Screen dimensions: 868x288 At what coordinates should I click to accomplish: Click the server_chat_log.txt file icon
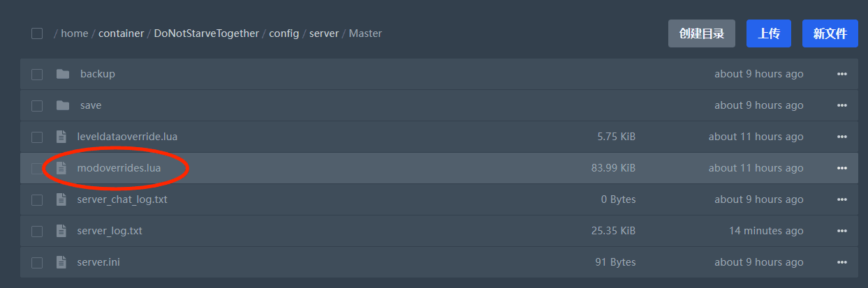pos(61,199)
